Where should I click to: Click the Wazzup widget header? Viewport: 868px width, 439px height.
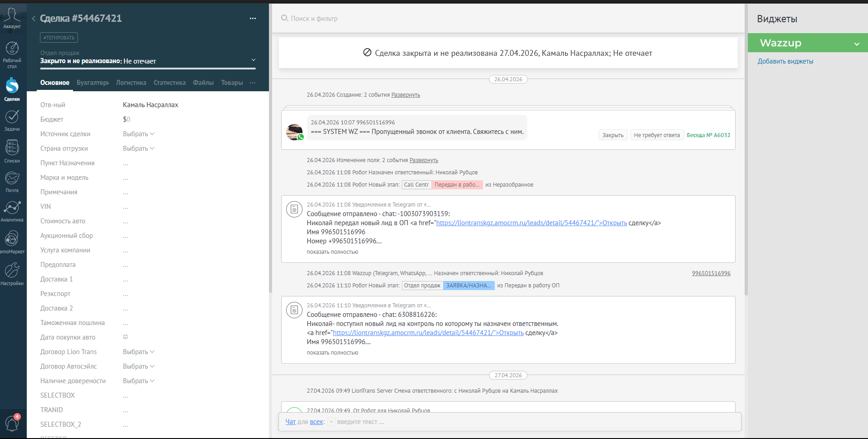point(808,43)
